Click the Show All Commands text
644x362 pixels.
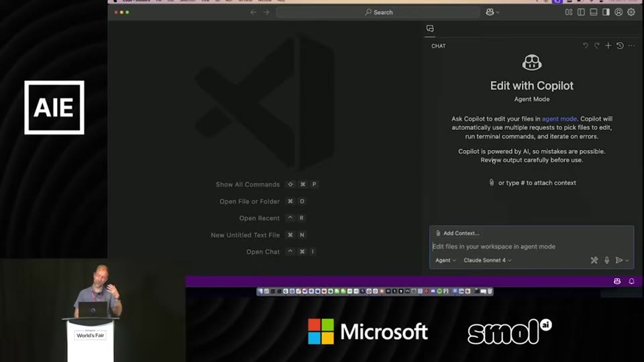click(x=248, y=185)
